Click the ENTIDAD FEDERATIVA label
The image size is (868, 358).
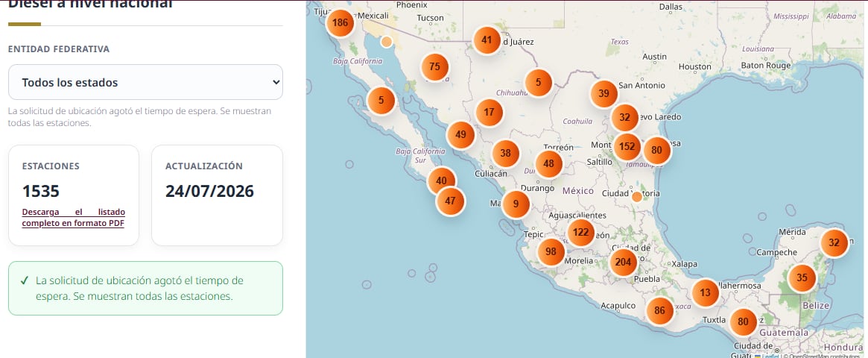point(59,49)
